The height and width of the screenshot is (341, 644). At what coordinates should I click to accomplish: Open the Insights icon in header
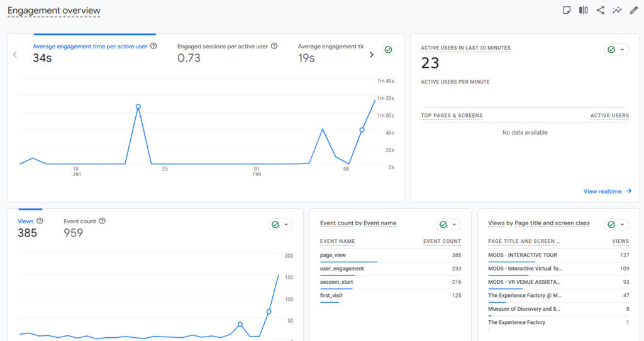tap(618, 10)
